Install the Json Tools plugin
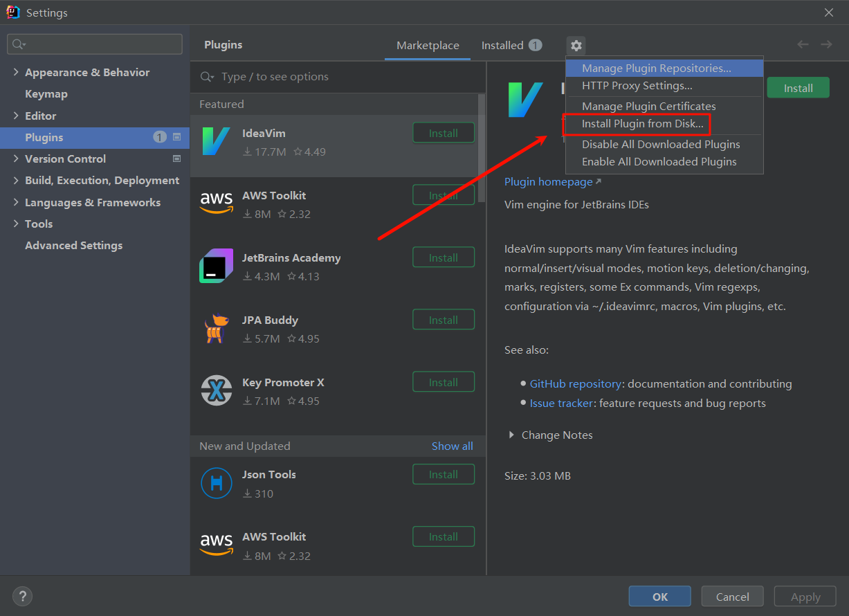This screenshot has height=616, width=849. pyautogui.click(x=444, y=474)
